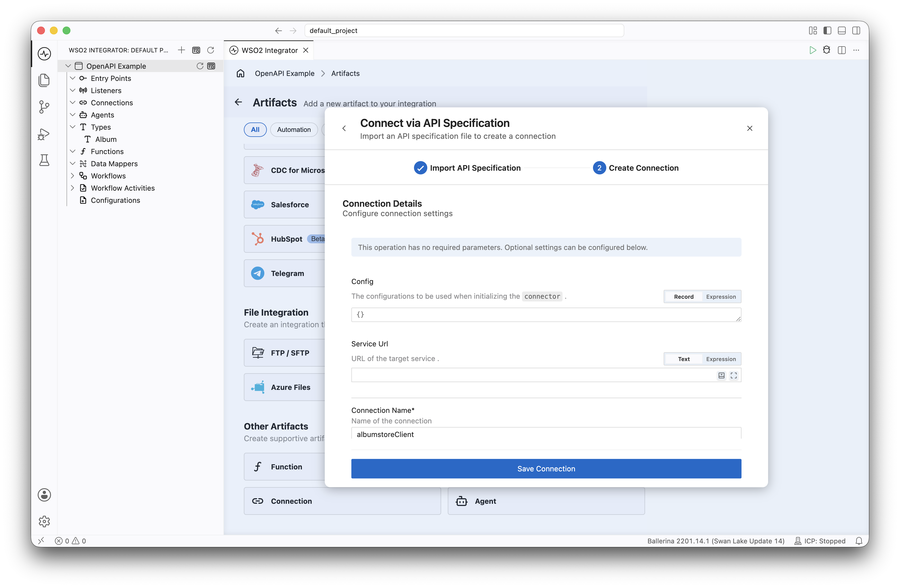The height and width of the screenshot is (588, 900).
Task: Select Text mode for Service Url
Action: click(x=683, y=359)
